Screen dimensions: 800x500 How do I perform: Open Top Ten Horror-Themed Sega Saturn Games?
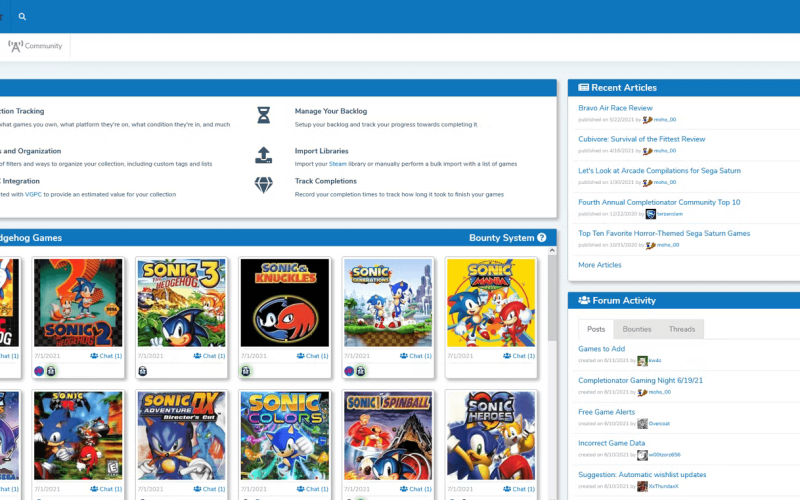[x=664, y=234]
